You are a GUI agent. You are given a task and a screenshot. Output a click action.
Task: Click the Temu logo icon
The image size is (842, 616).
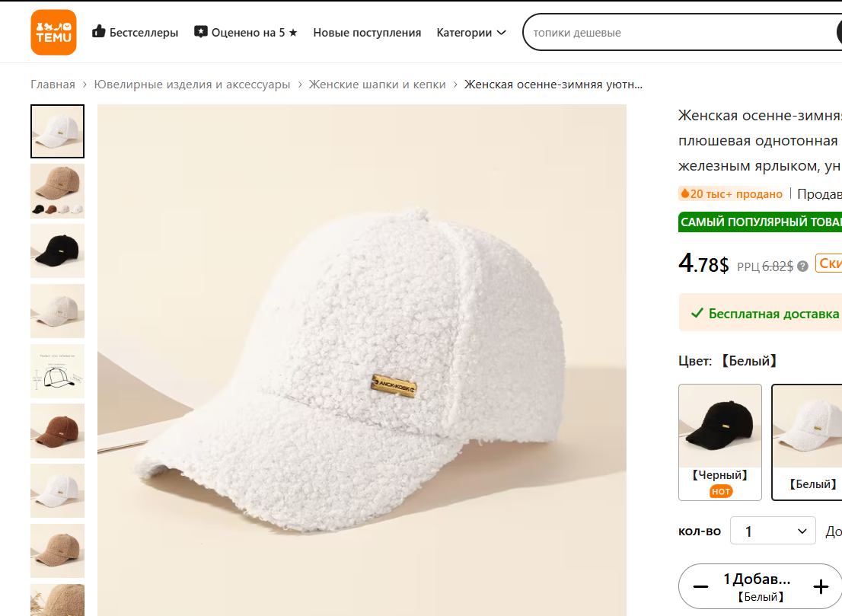coord(53,32)
